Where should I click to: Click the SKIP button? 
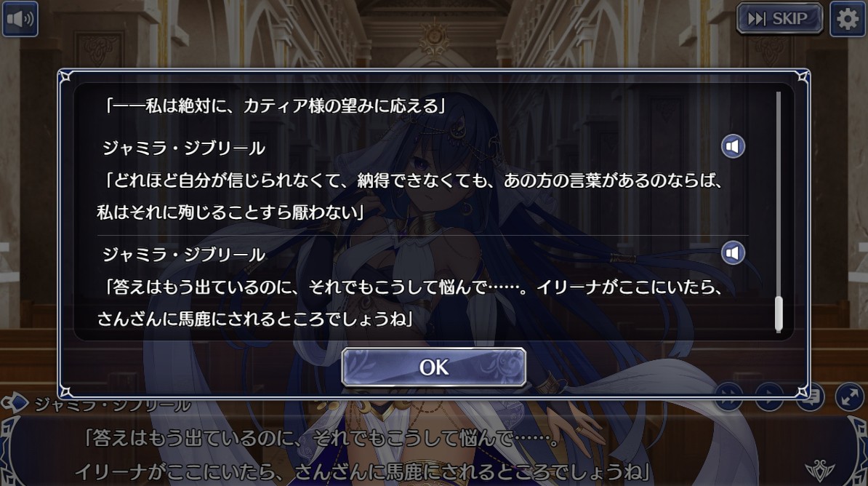coord(779,19)
